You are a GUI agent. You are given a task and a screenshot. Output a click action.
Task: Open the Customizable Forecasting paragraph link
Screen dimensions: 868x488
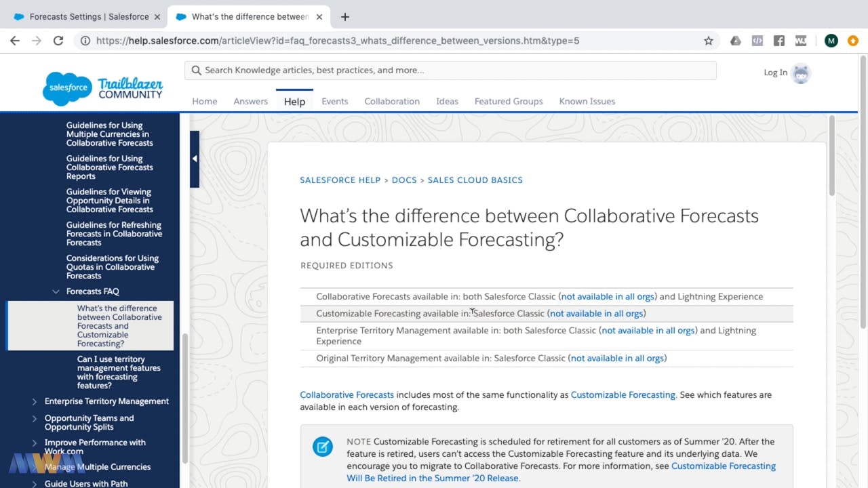[623, 394]
